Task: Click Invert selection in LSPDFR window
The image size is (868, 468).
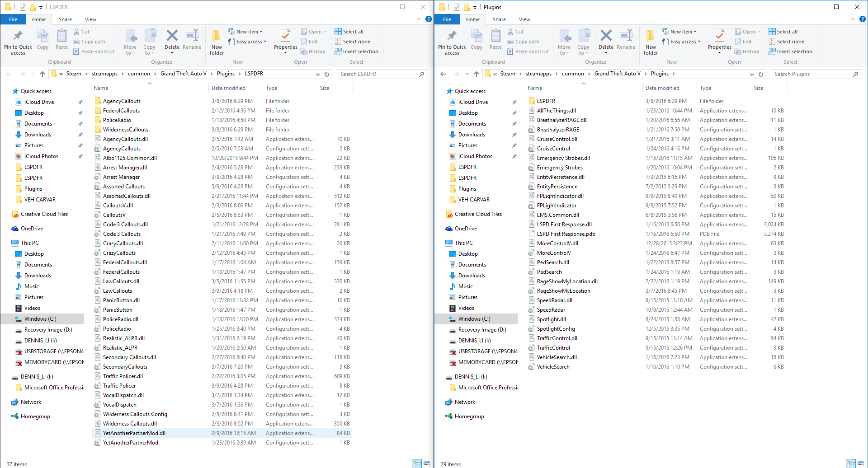Action: click(356, 51)
